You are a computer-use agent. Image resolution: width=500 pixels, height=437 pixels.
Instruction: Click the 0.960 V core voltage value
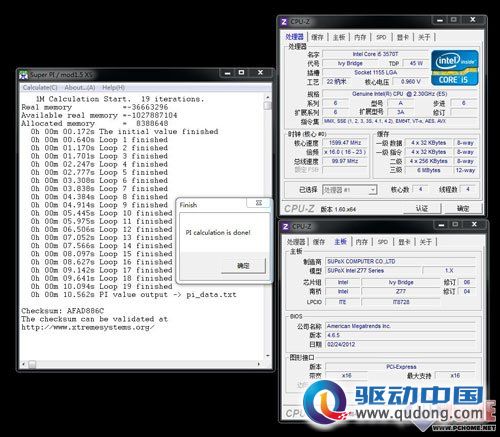(x=411, y=81)
